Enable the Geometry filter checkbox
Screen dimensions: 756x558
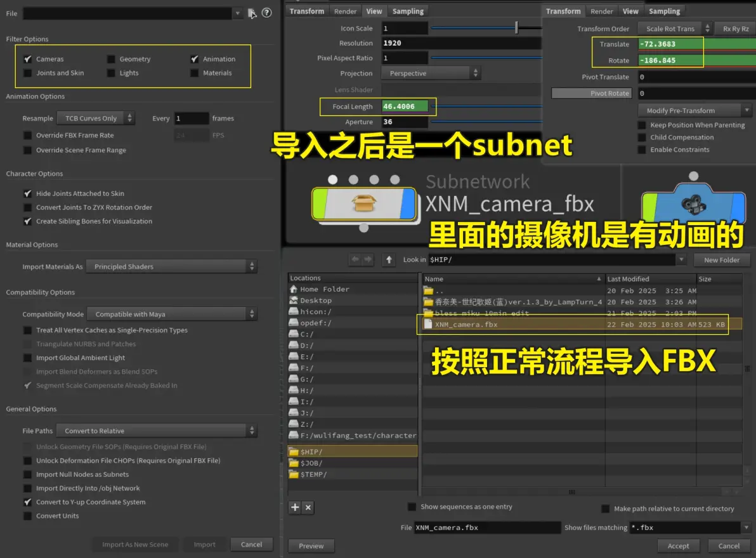tap(111, 59)
